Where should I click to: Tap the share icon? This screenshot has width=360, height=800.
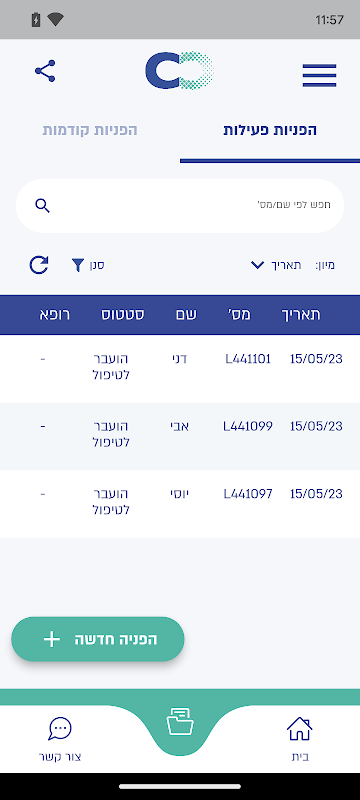tap(45, 71)
